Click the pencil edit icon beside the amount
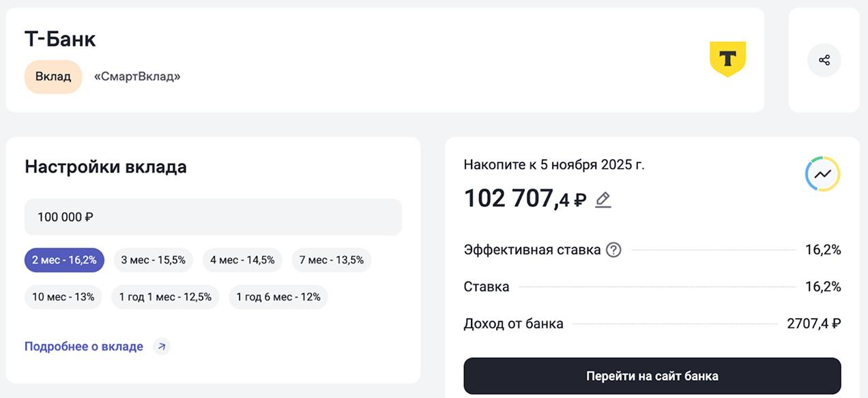Viewport: 868px width, 398px height. (x=603, y=199)
